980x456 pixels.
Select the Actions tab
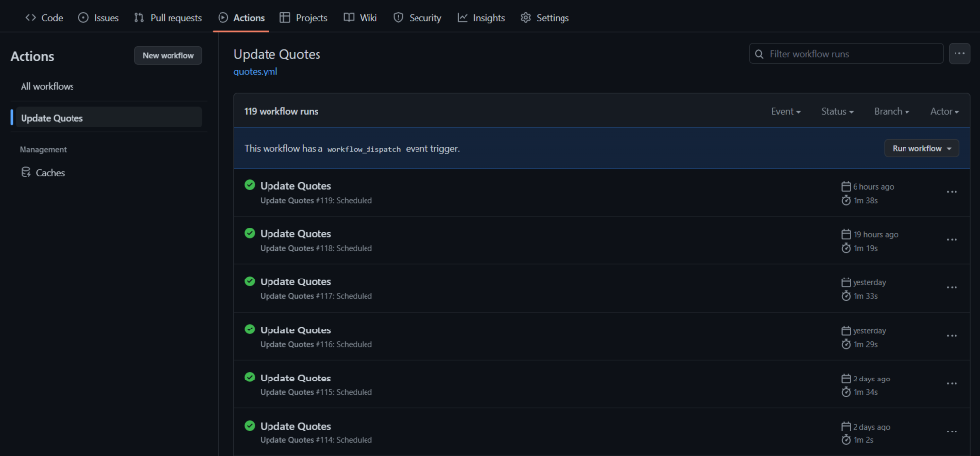point(241,18)
